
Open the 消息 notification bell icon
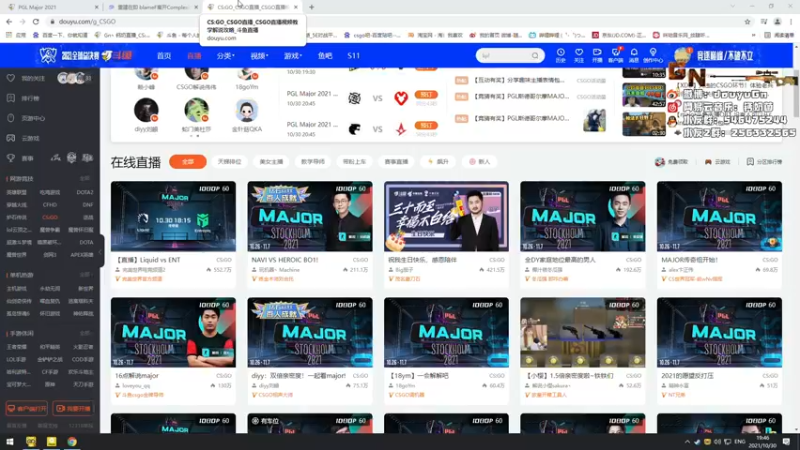point(634,55)
